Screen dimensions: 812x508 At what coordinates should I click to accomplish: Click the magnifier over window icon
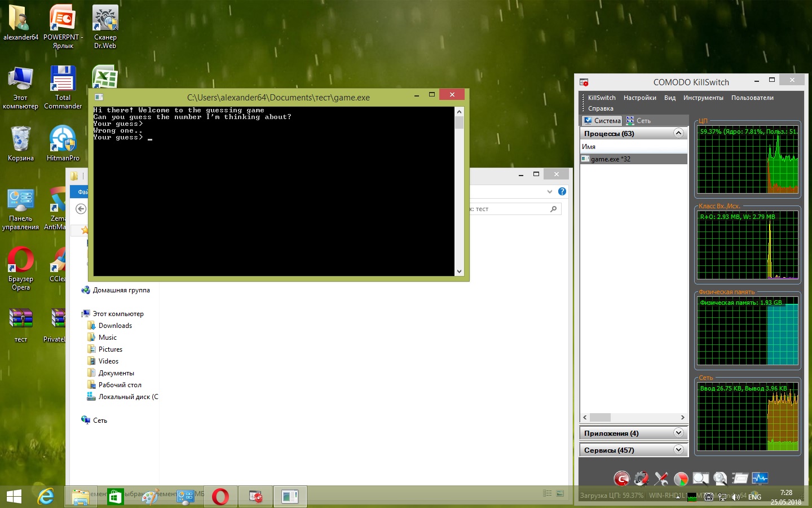(700, 479)
